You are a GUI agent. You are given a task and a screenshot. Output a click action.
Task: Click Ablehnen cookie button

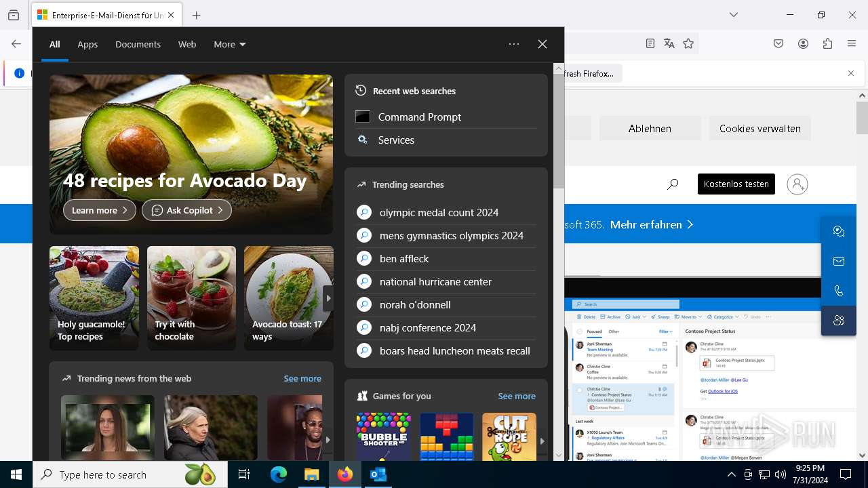[x=650, y=128]
